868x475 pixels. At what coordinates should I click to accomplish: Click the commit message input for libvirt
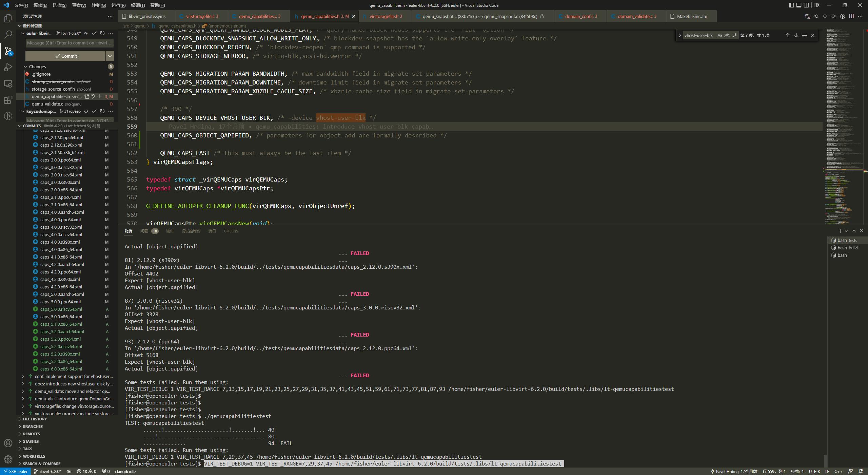[70, 43]
